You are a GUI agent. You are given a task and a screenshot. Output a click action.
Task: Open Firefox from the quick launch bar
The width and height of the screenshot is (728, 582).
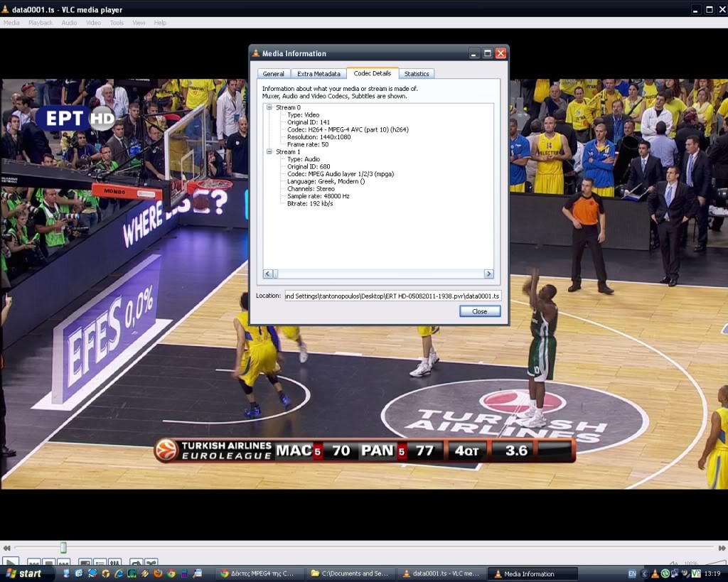click(158, 573)
